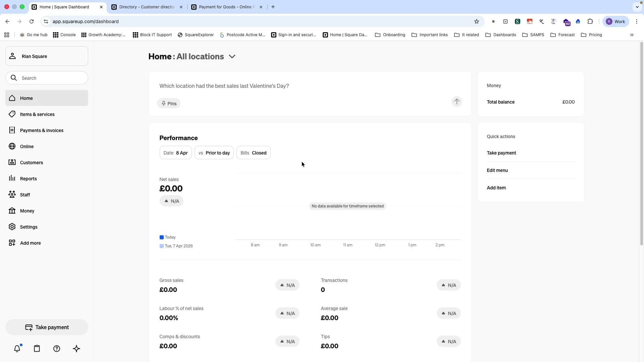Click the Edit menu quick action

497,170
